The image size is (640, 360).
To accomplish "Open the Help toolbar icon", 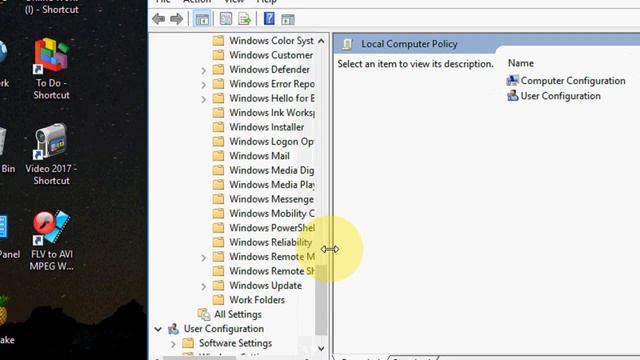I will pos(269,19).
